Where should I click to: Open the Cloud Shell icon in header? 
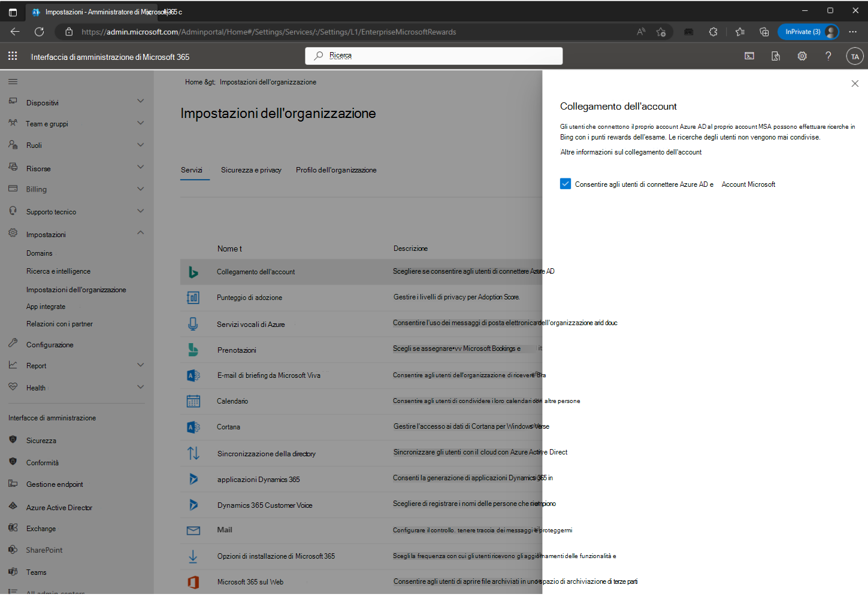click(749, 56)
